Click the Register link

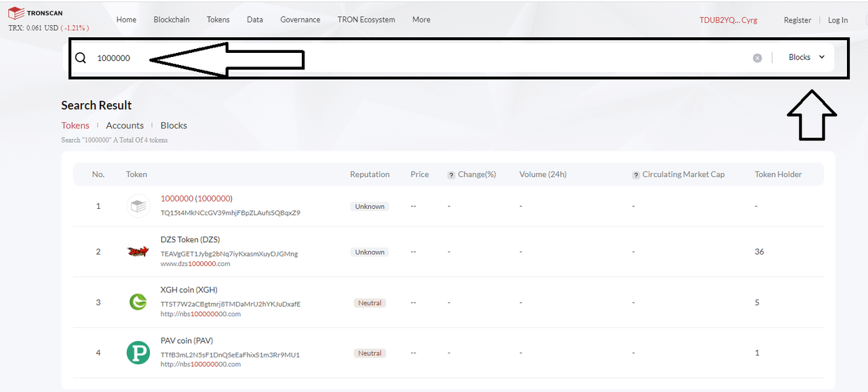point(797,20)
